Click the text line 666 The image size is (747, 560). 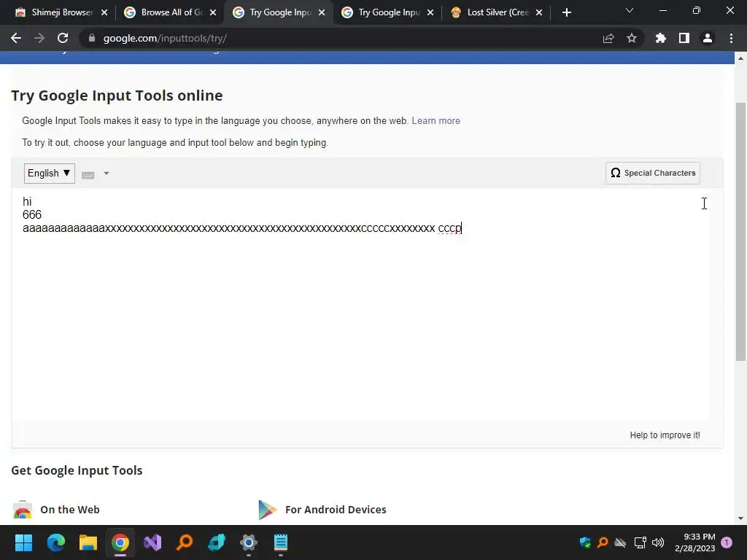(32, 215)
